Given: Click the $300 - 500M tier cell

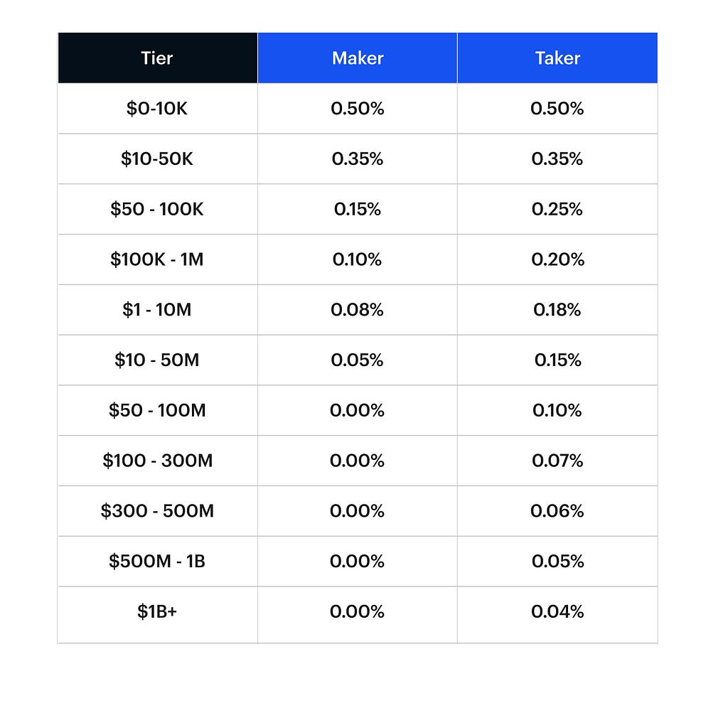Looking at the screenshot, I should pos(157,511).
